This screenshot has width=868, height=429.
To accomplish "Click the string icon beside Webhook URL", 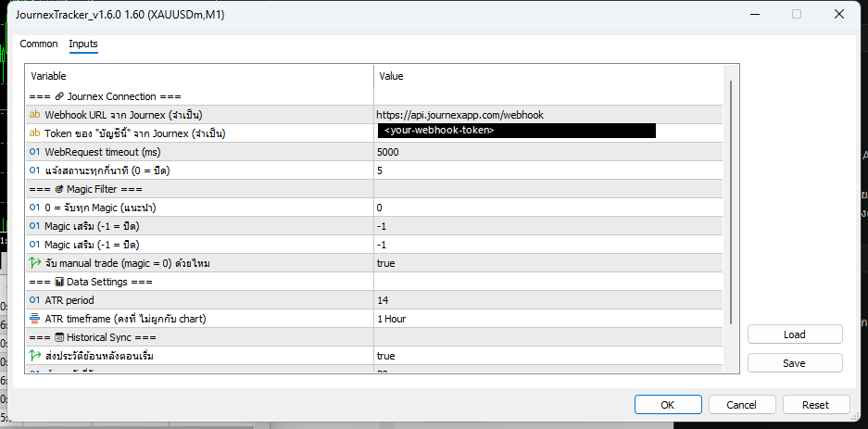I will click(x=35, y=115).
